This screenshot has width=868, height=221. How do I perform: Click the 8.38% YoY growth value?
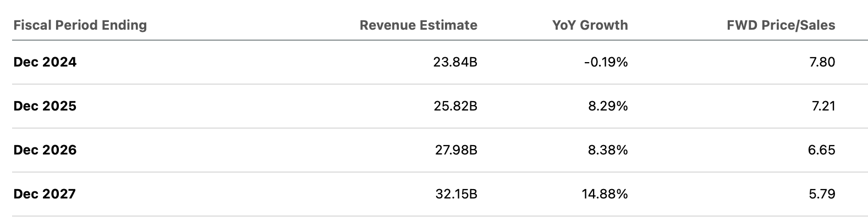[x=608, y=150]
